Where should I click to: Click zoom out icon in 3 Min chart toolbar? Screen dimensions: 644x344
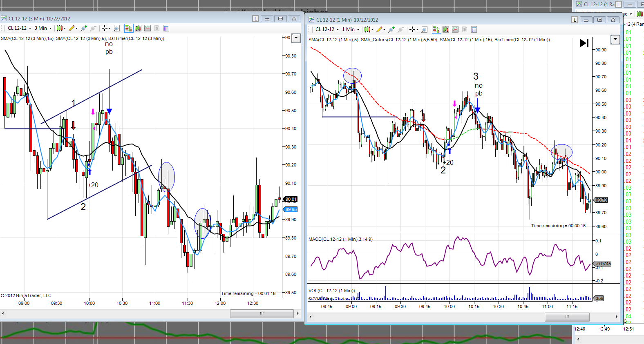(x=93, y=28)
